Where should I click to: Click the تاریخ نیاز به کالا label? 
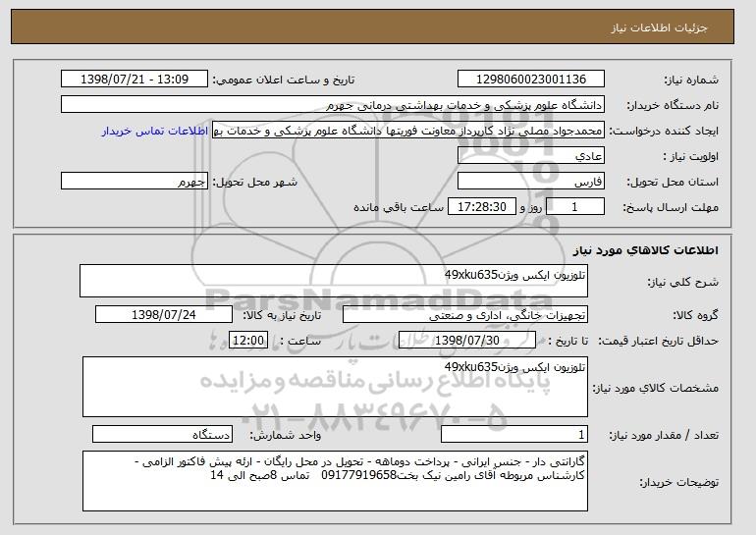(x=282, y=315)
